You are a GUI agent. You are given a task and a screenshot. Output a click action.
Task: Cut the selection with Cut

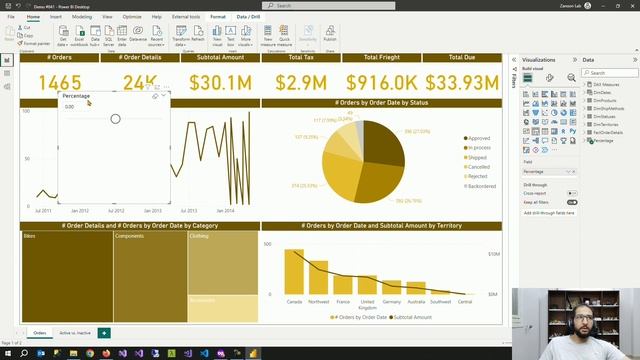(24, 27)
